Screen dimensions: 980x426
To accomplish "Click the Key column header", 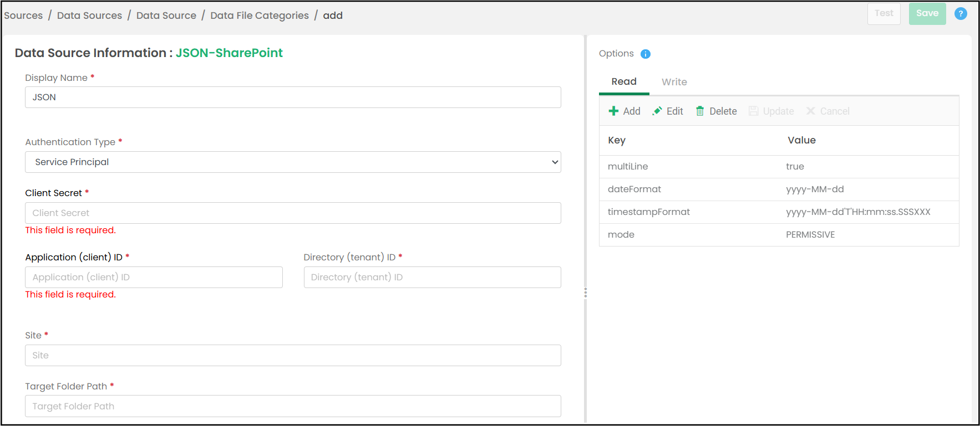I will tap(688, 140).
